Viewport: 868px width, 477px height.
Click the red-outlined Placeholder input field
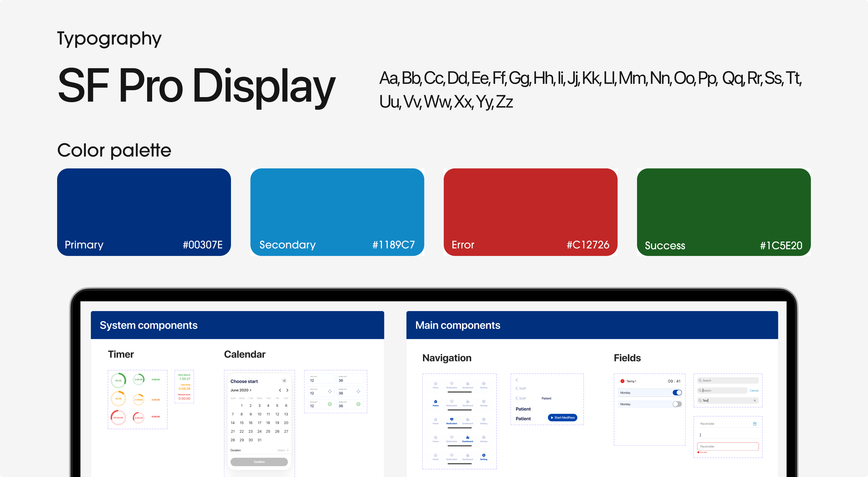[728, 446]
